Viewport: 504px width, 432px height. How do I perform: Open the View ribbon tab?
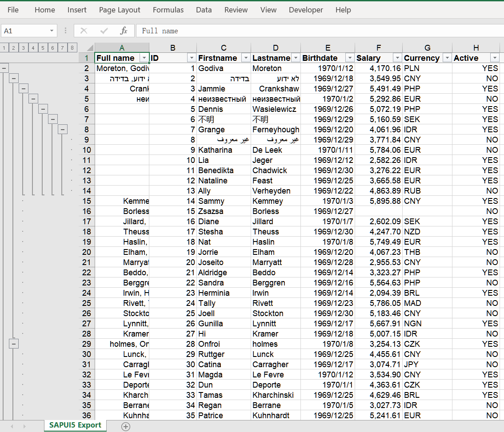coord(268,10)
